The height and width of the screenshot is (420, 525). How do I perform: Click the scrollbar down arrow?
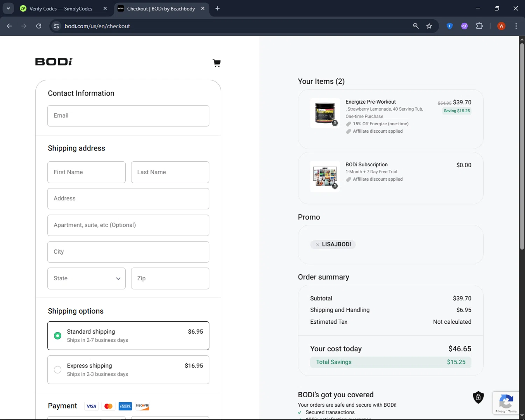[x=522, y=416]
